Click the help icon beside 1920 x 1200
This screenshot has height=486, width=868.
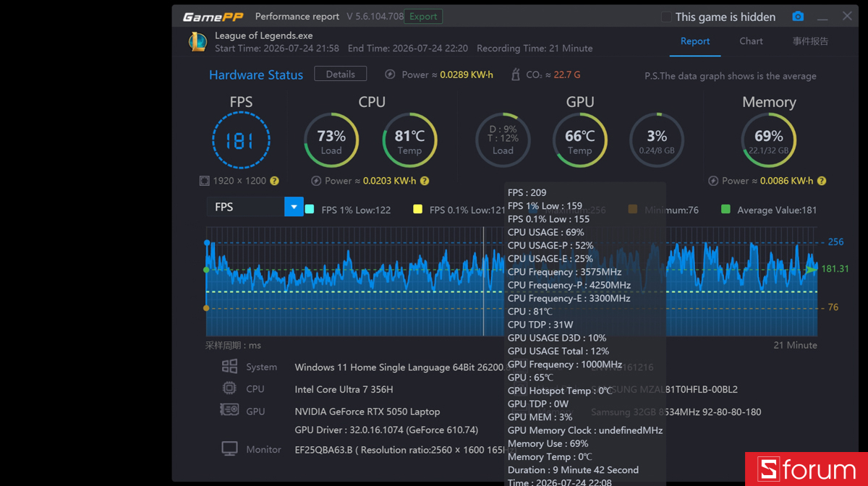click(274, 181)
